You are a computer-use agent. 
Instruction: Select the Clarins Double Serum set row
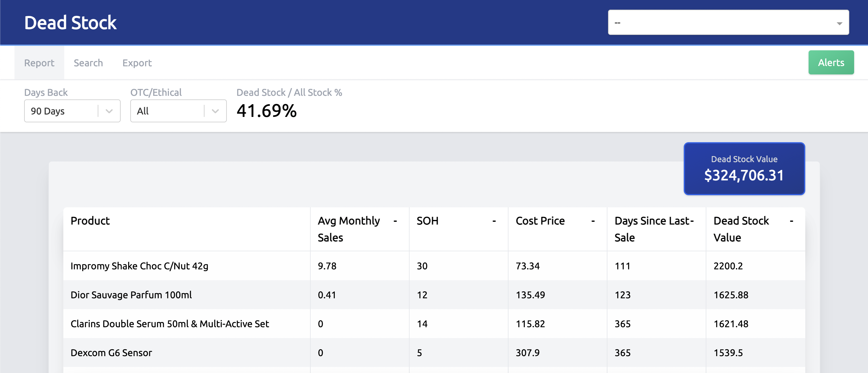tap(170, 324)
